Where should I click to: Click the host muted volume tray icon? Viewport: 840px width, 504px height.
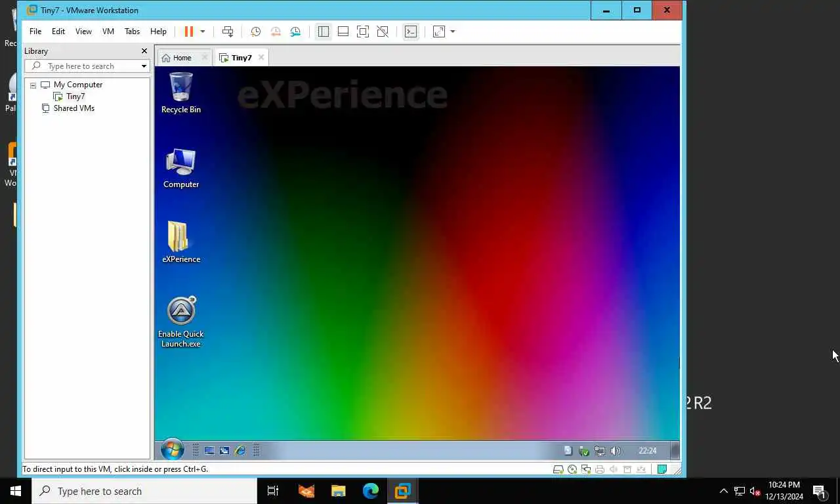755,491
